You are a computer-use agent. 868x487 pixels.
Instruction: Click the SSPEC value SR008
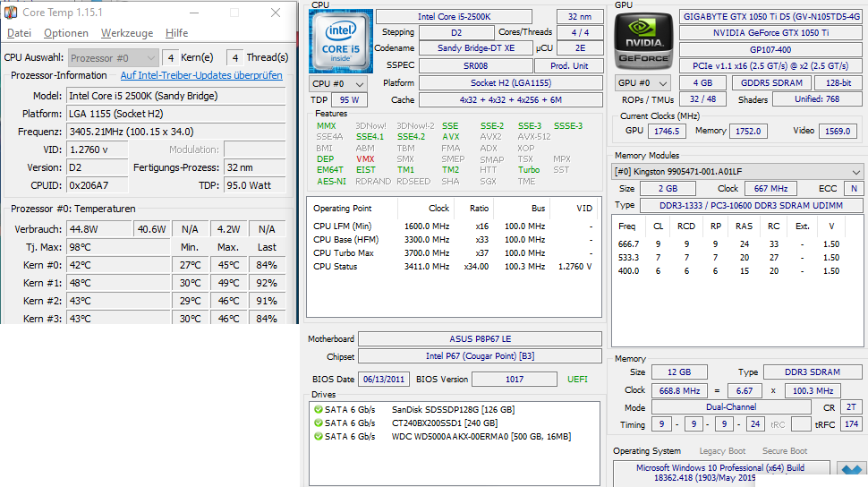pos(475,66)
